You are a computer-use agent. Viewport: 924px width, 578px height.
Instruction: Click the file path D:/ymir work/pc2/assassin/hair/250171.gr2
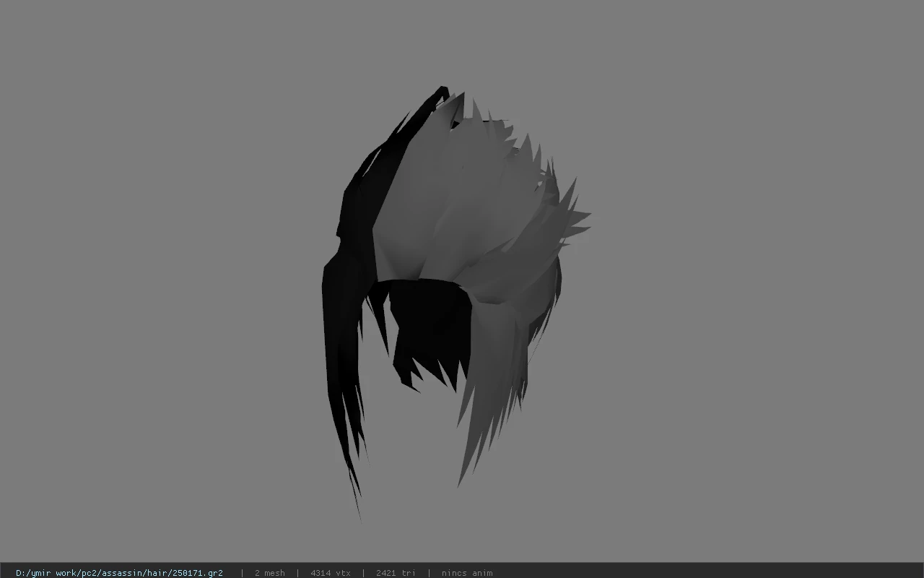(x=119, y=573)
